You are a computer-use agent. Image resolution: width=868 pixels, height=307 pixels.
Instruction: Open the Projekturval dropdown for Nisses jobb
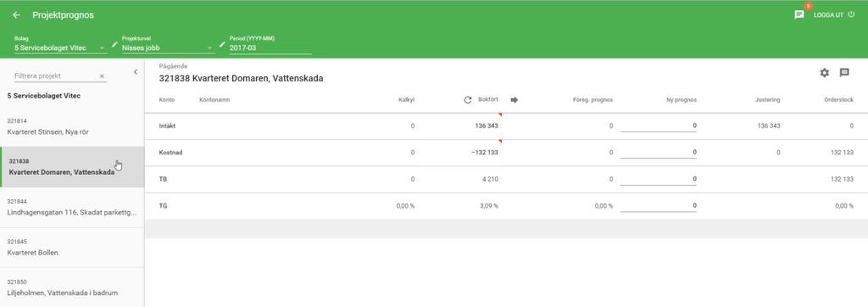pos(169,48)
